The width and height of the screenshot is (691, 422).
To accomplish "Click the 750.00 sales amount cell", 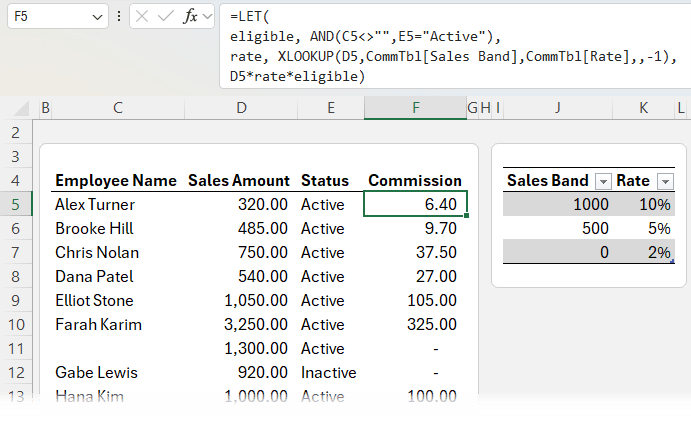I will (241, 252).
